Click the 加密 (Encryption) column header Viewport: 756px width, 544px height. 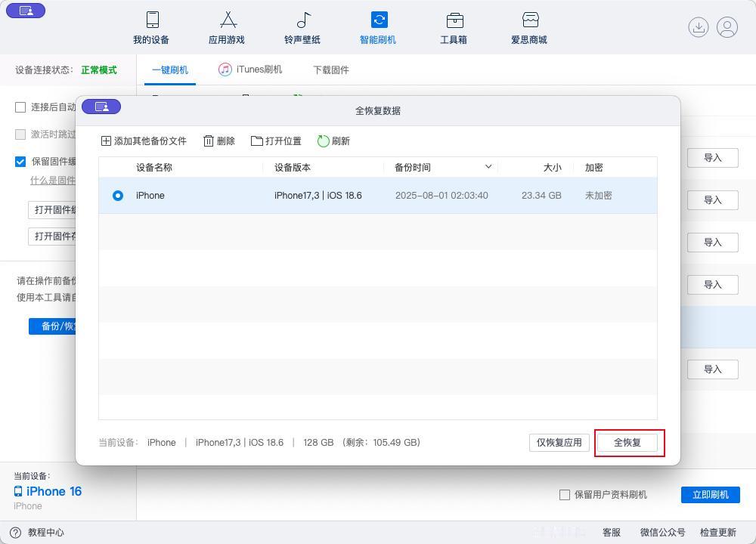(594, 167)
